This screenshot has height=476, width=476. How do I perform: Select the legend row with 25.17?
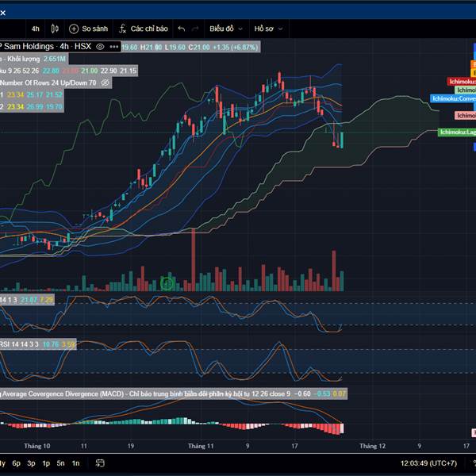point(32,94)
